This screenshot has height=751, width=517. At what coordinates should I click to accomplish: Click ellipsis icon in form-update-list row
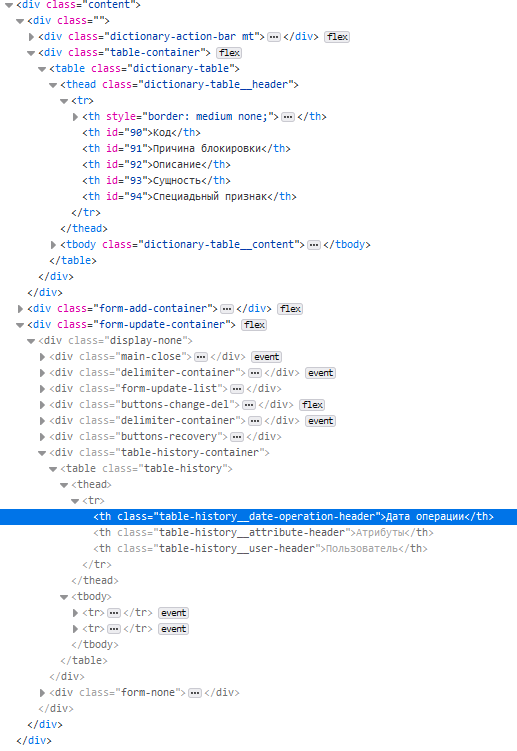click(237, 389)
